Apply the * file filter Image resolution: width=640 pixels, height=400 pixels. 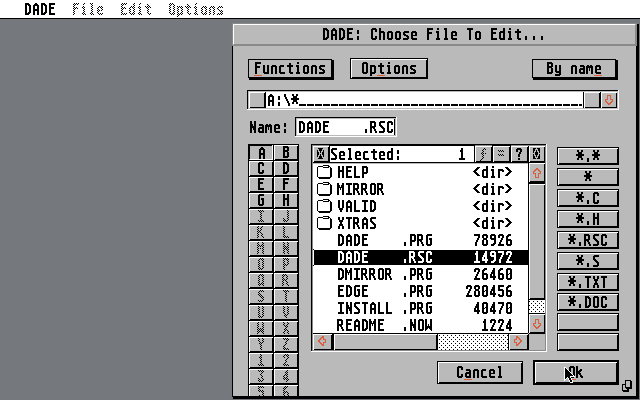click(587, 177)
